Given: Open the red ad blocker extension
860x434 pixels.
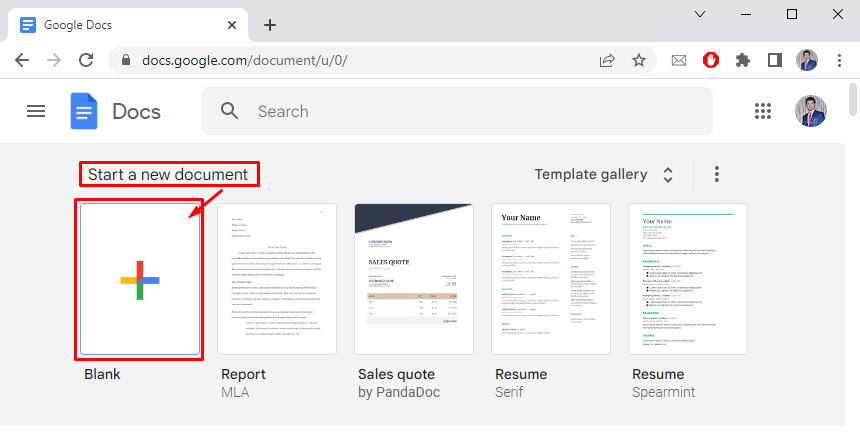Looking at the screenshot, I should click(711, 60).
